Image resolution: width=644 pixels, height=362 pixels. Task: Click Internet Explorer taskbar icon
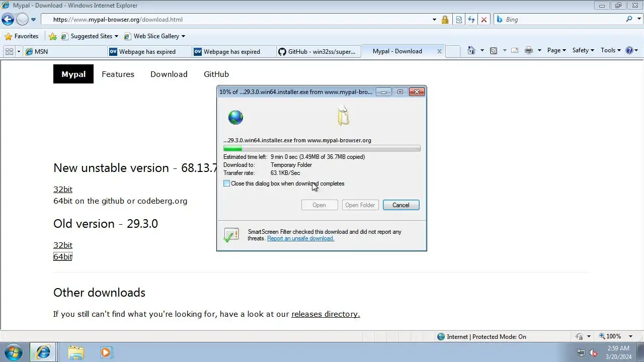[x=43, y=352]
